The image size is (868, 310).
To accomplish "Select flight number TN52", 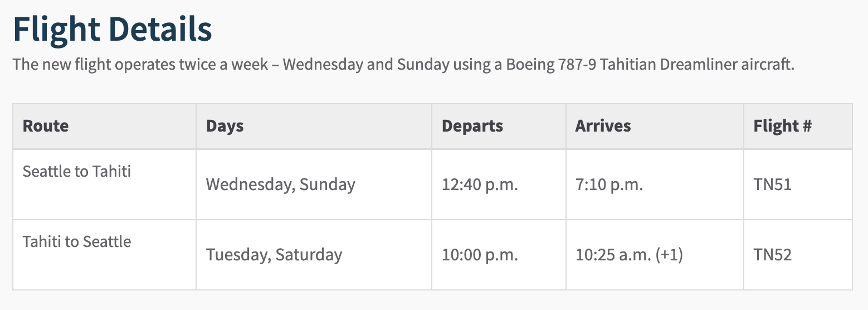I will click(772, 255).
